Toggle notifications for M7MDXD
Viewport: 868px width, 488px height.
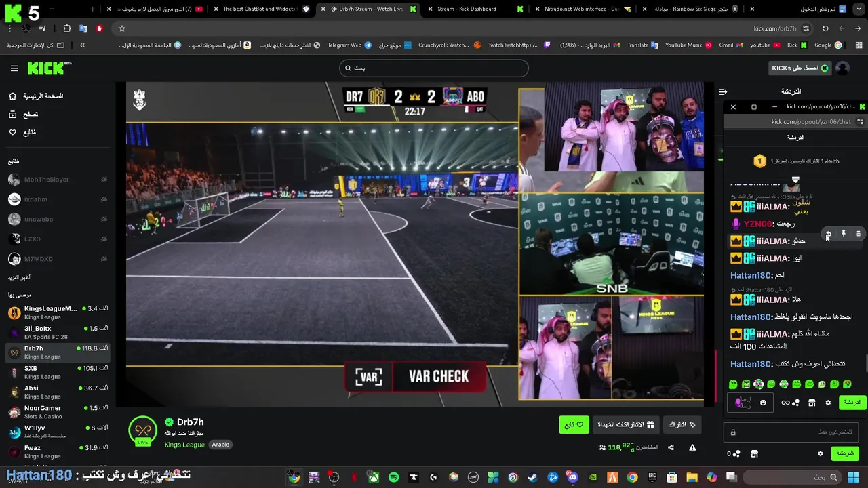104,259
